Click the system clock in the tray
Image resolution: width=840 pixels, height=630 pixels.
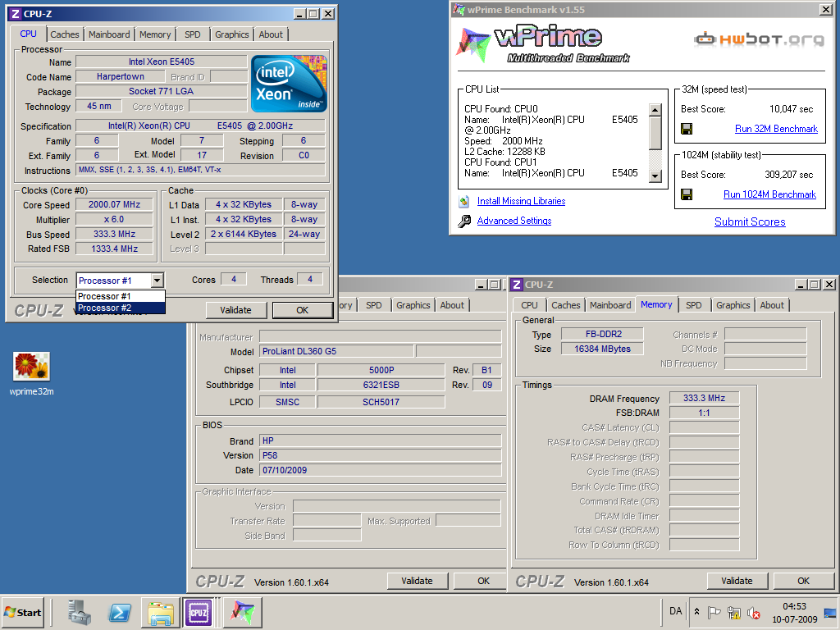click(794, 612)
